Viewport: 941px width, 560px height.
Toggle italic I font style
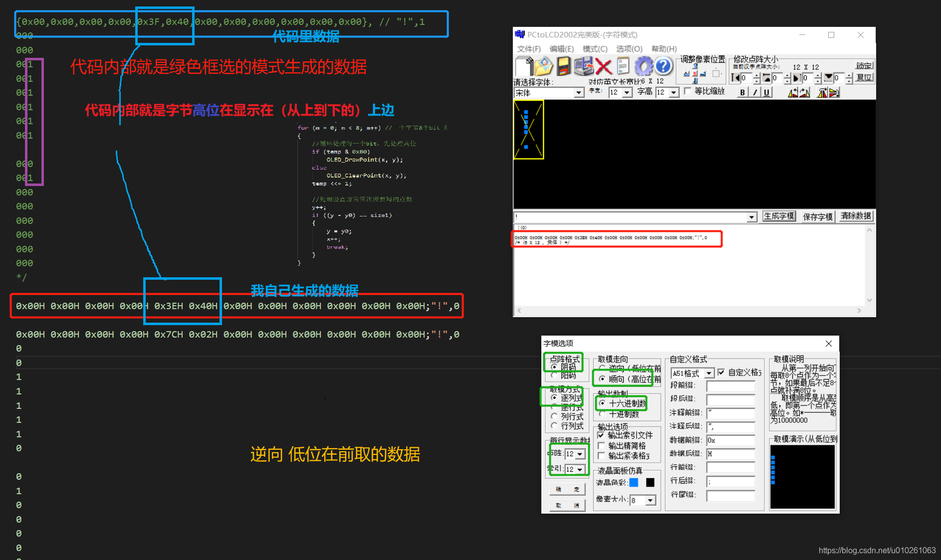[x=755, y=92]
